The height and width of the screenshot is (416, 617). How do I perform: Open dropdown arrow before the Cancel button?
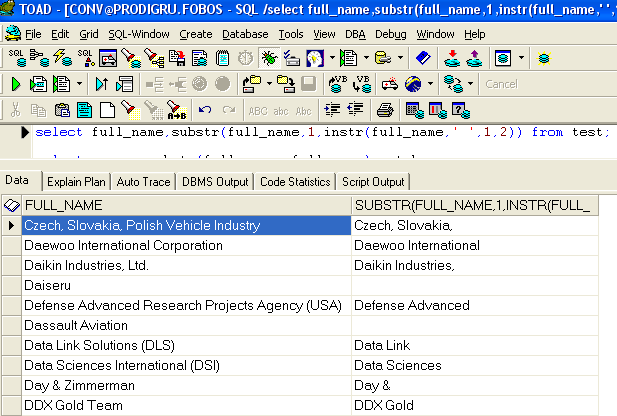point(471,84)
